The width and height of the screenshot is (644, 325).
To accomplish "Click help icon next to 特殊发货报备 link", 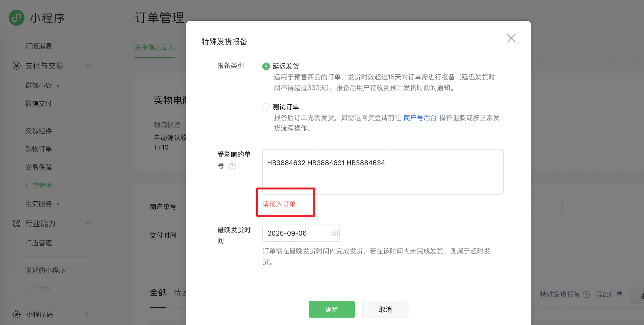I will pos(586,294).
